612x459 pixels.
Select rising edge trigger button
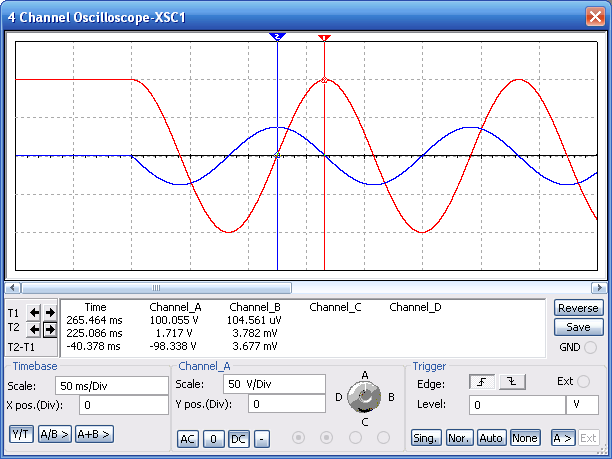pos(482,382)
